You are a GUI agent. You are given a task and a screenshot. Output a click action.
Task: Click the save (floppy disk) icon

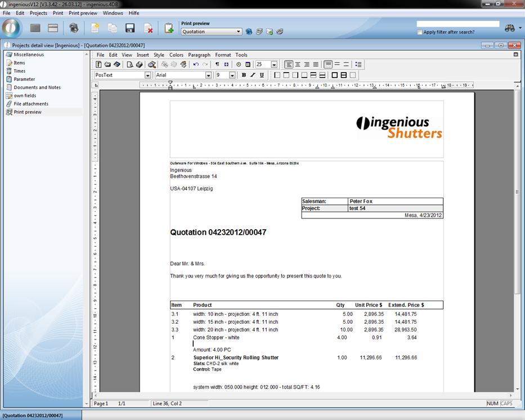point(130,28)
